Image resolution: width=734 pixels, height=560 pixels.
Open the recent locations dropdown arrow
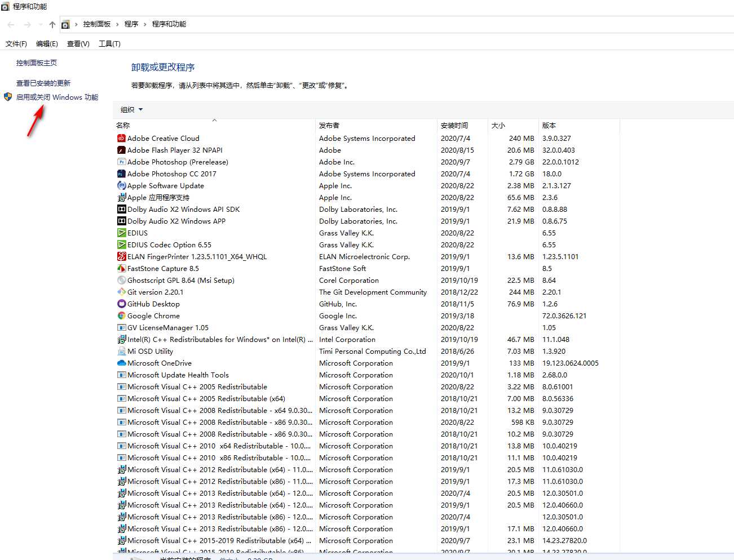pos(41,24)
